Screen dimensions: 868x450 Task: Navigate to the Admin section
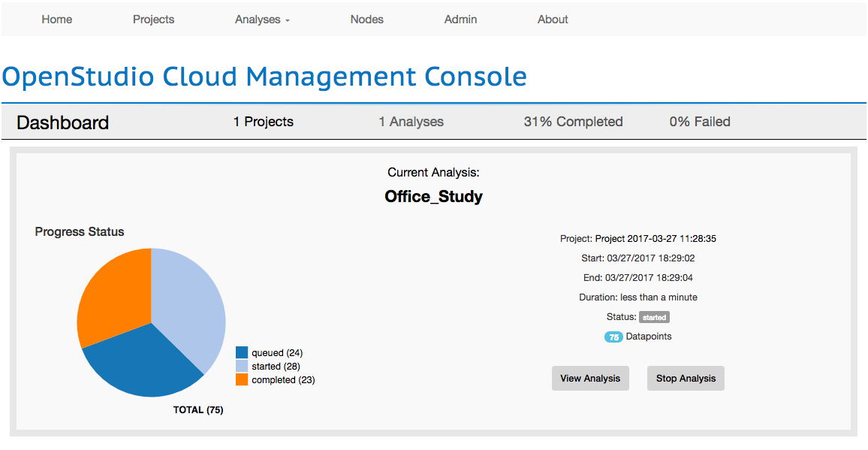[x=460, y=20]
